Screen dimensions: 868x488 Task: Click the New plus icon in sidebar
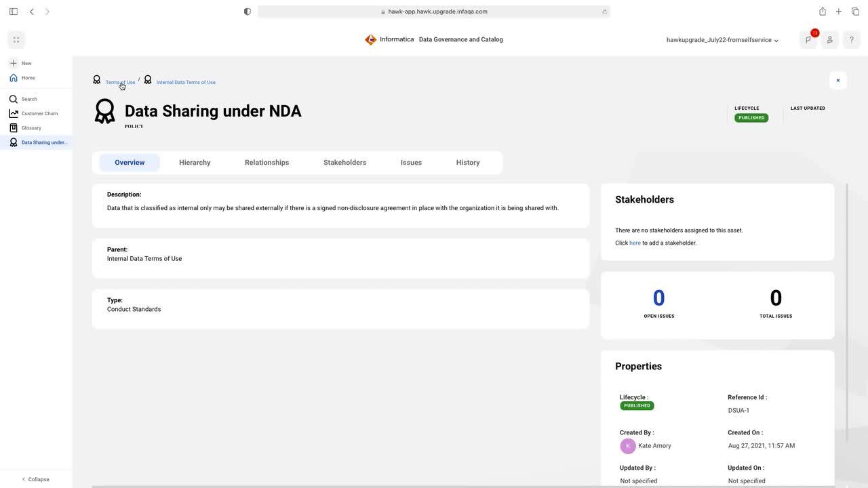(14, 63)
